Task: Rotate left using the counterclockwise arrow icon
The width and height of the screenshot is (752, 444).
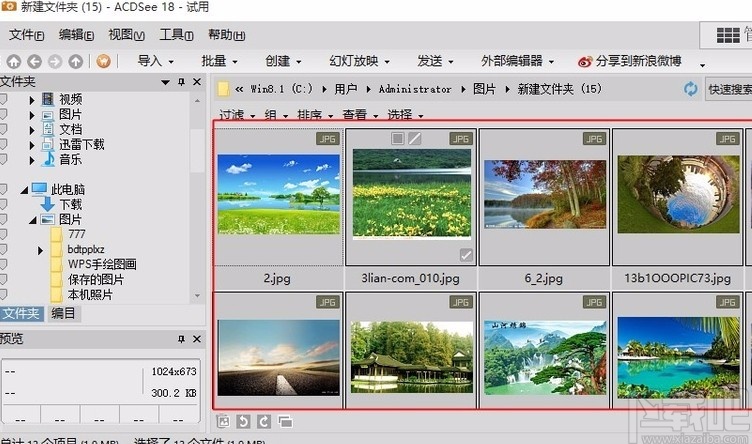Action: [243, 421]
